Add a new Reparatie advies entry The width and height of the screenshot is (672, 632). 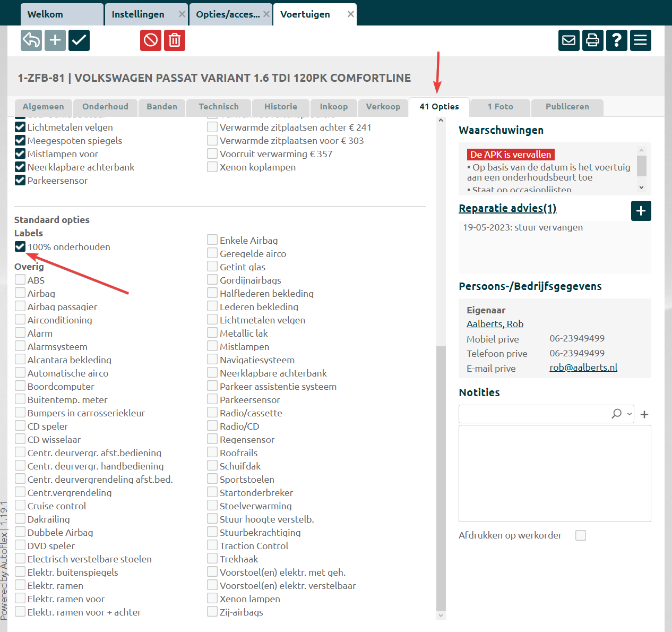coord(641,211)
